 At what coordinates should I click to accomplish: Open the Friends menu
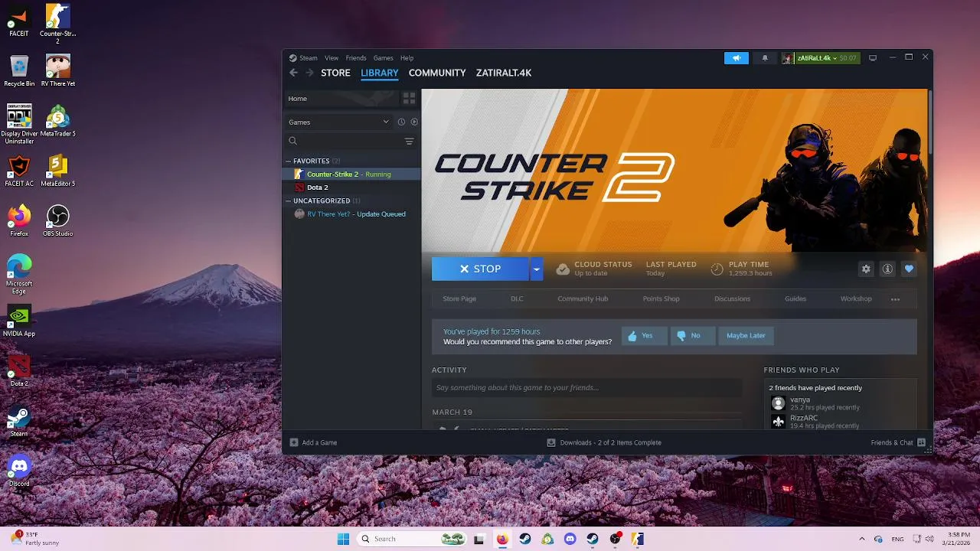pos(356,58)
